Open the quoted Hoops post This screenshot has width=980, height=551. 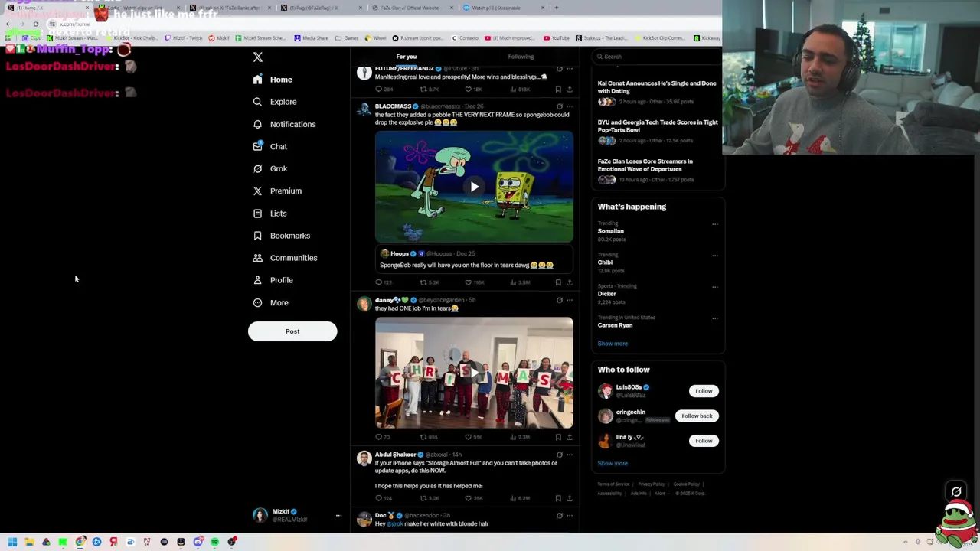(474, 260)
